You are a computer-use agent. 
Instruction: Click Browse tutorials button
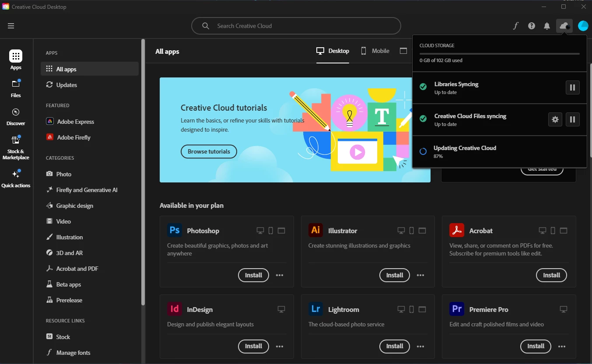(209, 151)
